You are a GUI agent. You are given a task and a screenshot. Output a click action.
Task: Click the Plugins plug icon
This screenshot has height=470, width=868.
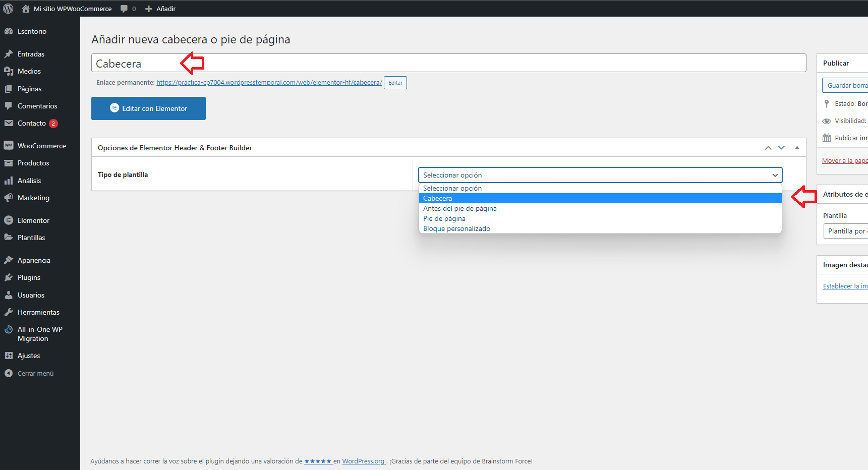coord(9,277)
